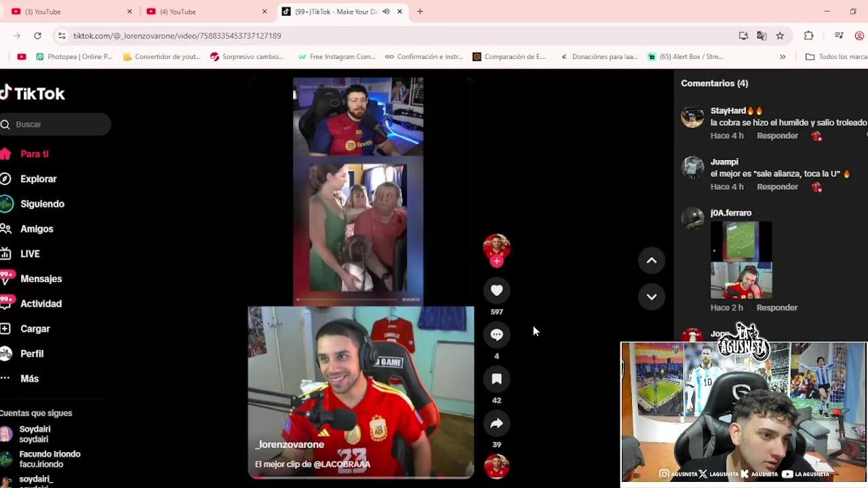Open jOA.ferraro's profile avatar
This screenshot has width=868, height=488.
point(692,218)
